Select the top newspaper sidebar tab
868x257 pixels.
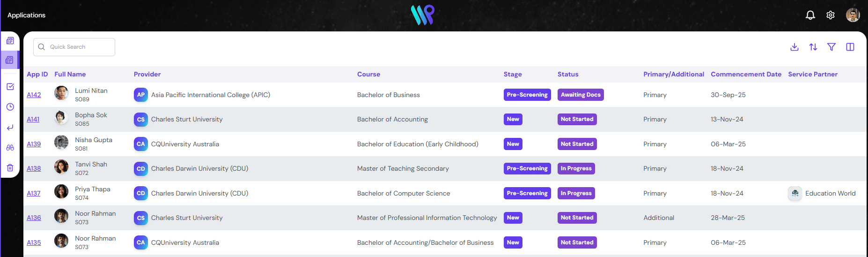tap(10, 41)
